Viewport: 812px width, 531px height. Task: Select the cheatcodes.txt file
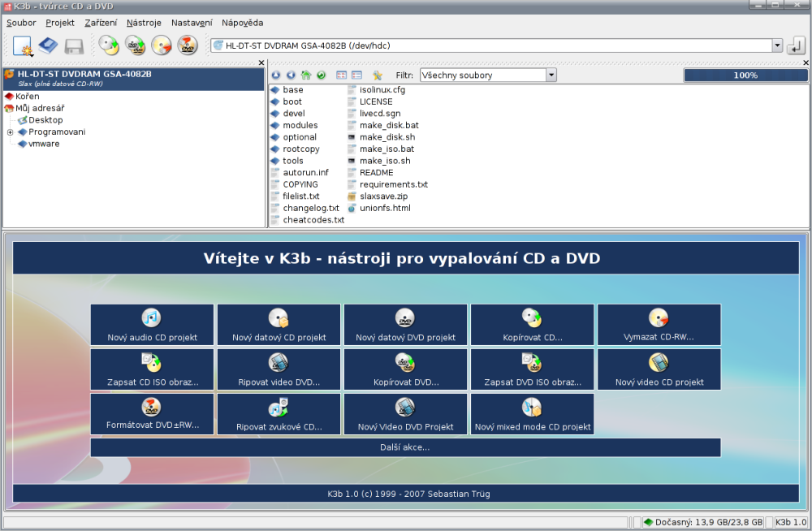point(308,220)
